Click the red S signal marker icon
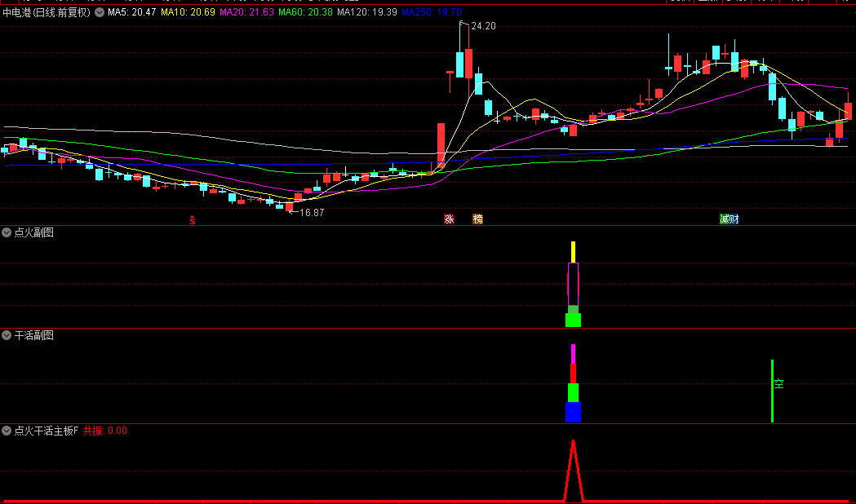The width and height of the screenshot is (856, 504). tap(192, 220)
